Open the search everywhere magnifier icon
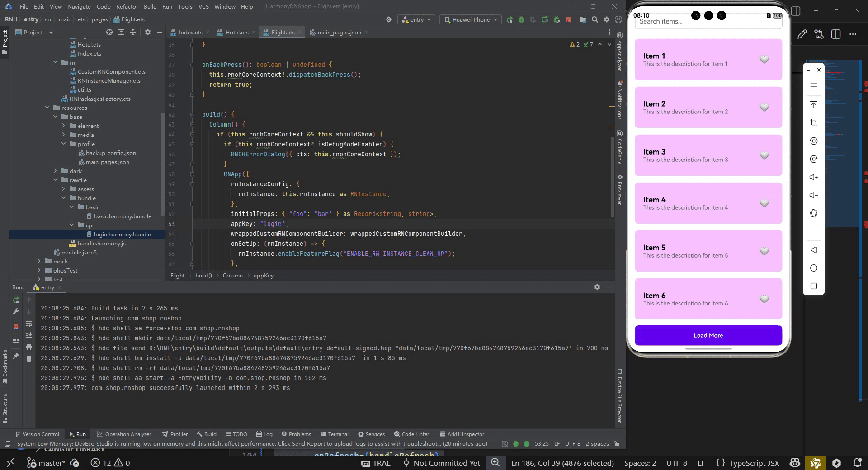The image size is (868, 470). point(595,19)
